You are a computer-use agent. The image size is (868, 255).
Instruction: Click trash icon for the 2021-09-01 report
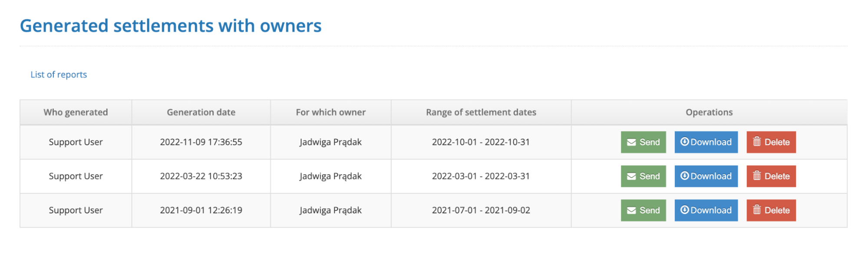tap(757, 210)
